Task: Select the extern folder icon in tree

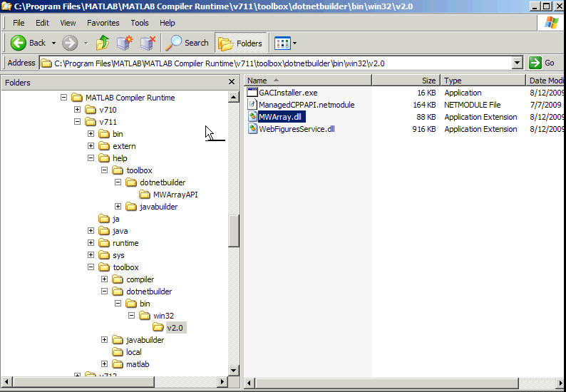Action: point(104,146)
